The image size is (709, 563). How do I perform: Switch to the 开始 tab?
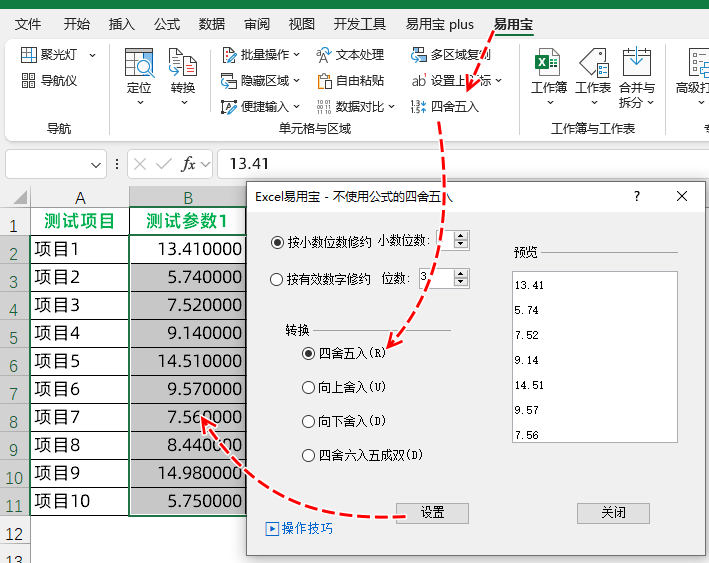pos(76,24)
